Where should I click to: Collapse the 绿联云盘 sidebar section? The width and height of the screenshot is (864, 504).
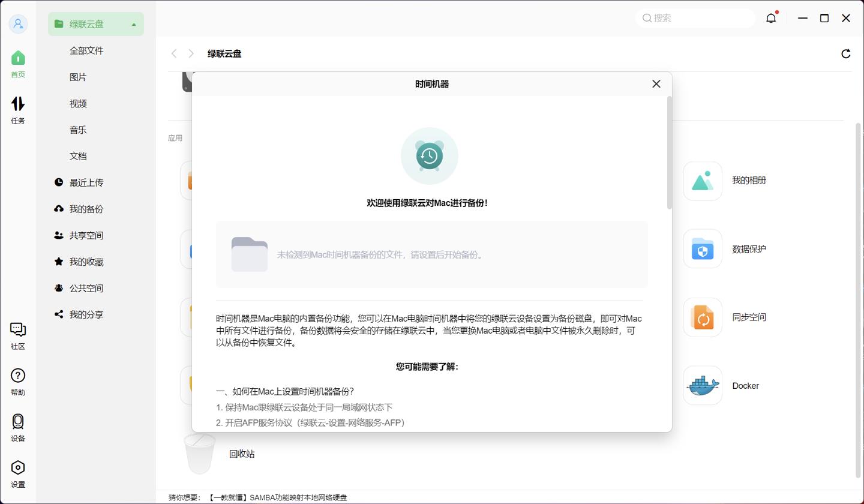click(x=133, y=24)
